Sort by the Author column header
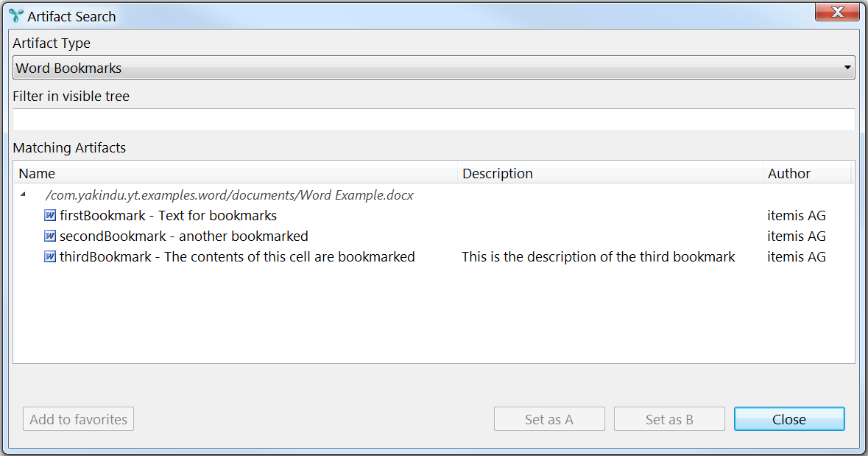 tap(807, 173)
